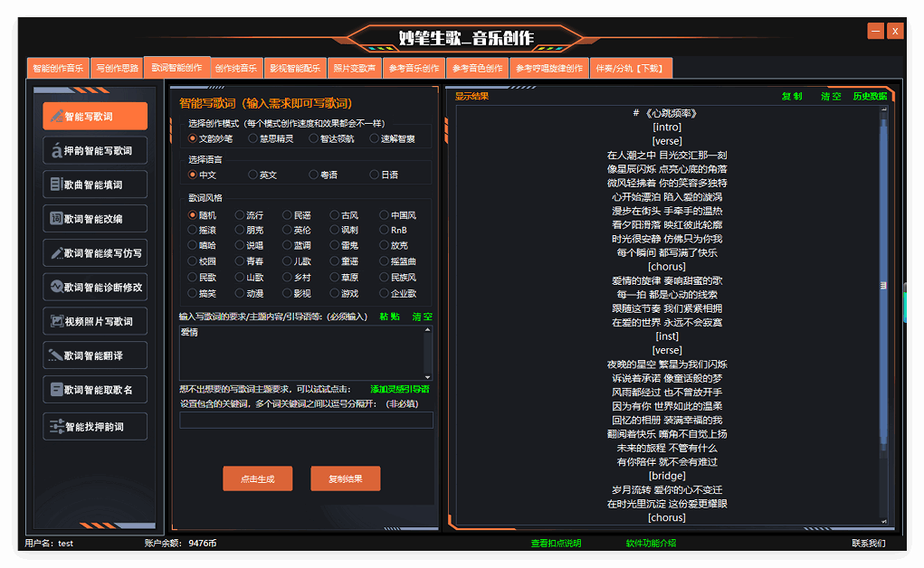924x568 pixels.
Task: Open 历史数据 above the results panel
Action: 869,96
